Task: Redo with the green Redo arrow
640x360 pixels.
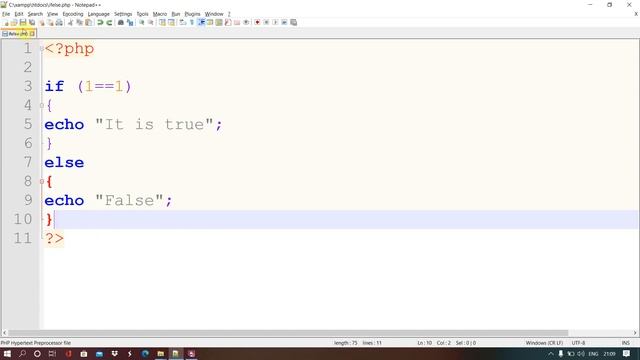Action: click(x=109, y=23)
